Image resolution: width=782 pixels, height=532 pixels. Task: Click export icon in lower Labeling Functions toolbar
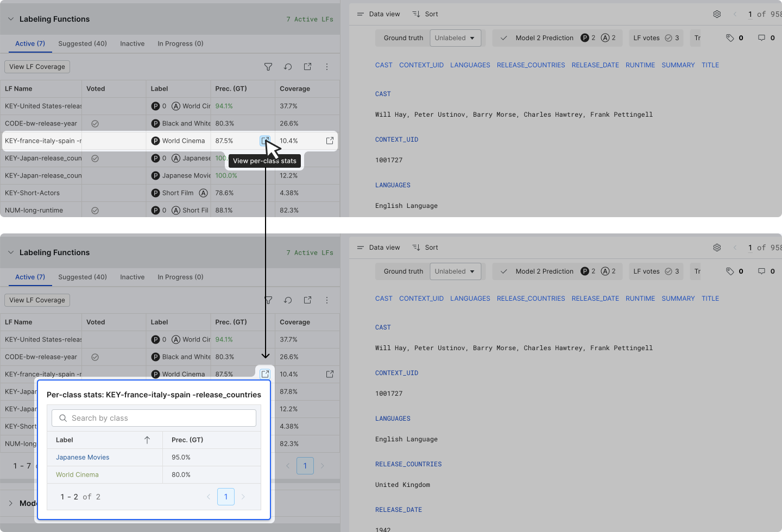point(307,300)
